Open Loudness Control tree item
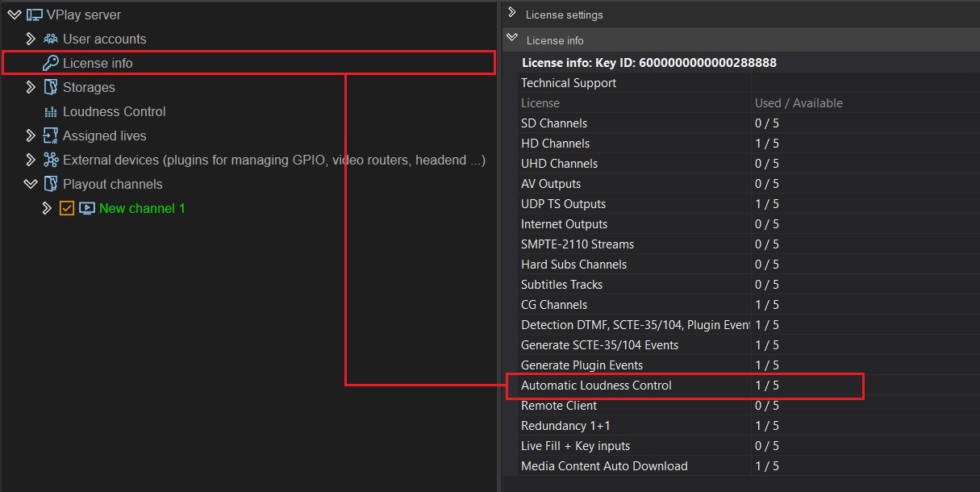 [115, 111]
